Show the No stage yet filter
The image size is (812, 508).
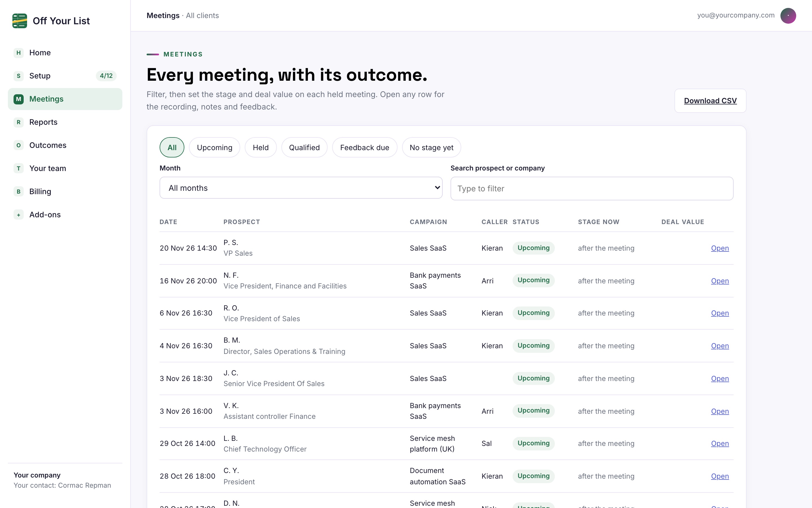click(431, 148)
